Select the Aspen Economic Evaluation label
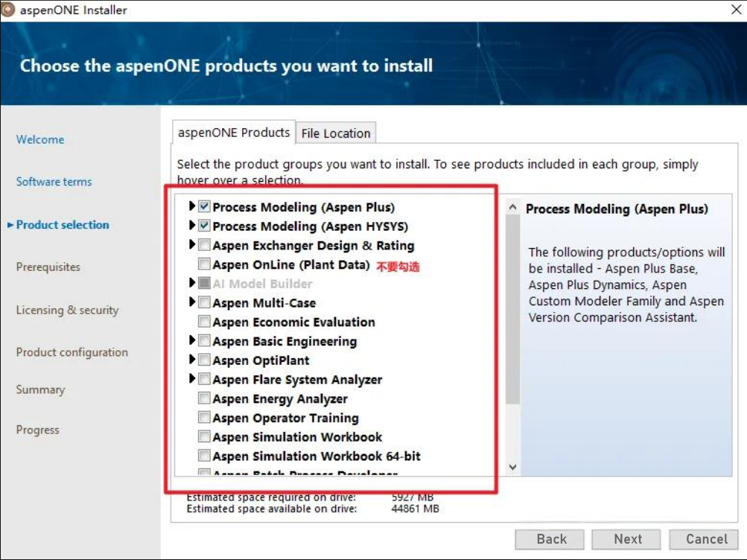Viewport: 747px width, 560px height. (294, 322)
